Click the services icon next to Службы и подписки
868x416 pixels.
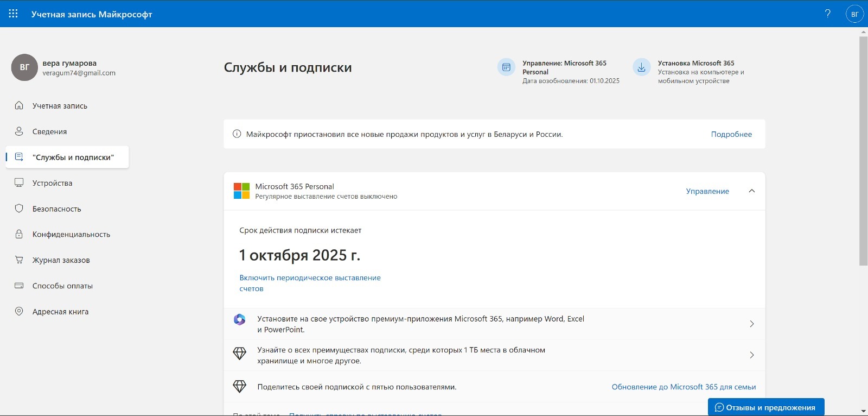pyautogui.click(x=19, y=157)
